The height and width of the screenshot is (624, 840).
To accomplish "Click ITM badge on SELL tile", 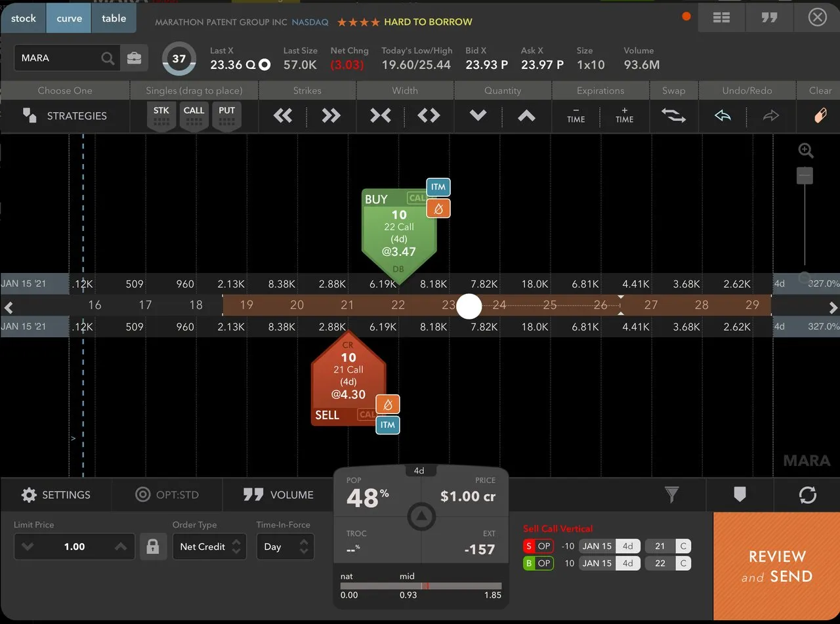I will pyautogui.click(x=388, y=425).
